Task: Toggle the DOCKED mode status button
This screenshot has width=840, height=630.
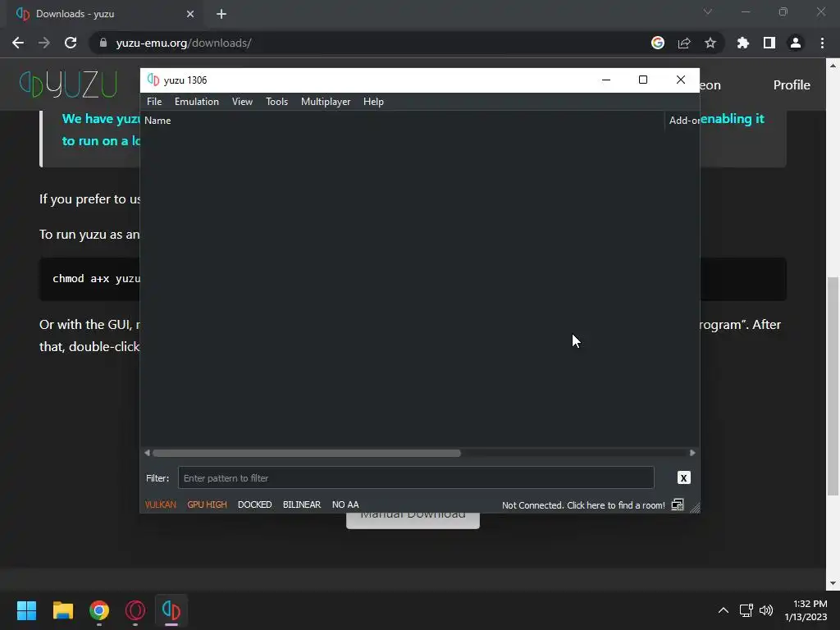Action: pyautogui.click(x=254, y=504)
